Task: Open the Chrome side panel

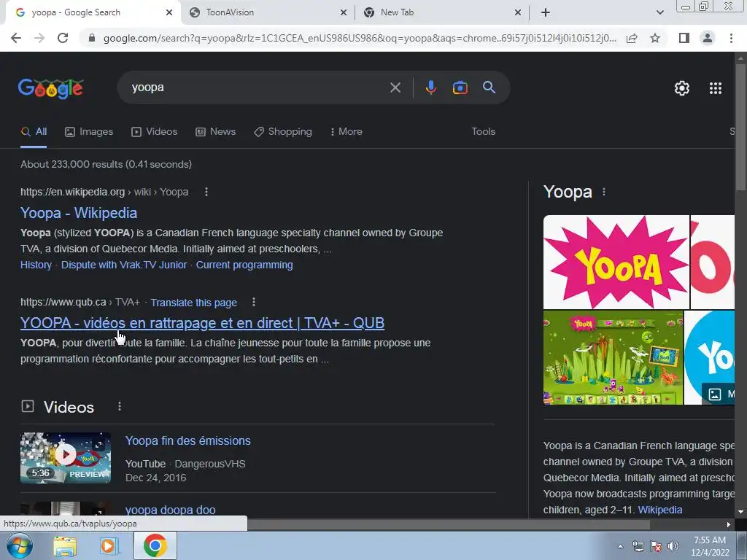Action: point(684,38)
